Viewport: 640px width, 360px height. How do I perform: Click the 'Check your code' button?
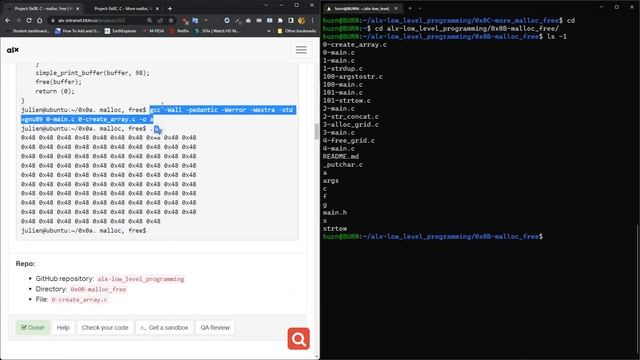point(105,327)
